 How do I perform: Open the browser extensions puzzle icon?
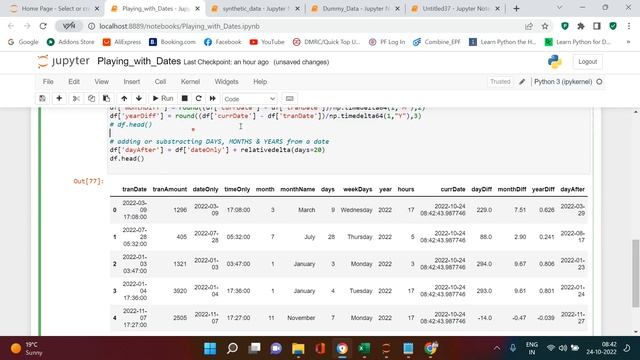(581, 26)
